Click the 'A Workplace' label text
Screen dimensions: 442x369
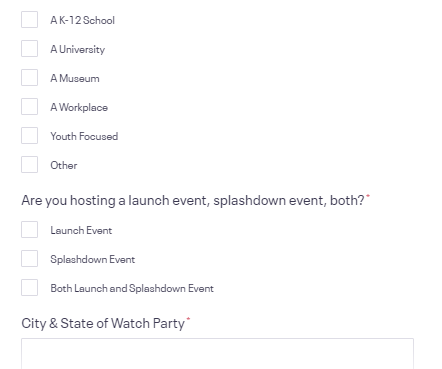point(79,107)
